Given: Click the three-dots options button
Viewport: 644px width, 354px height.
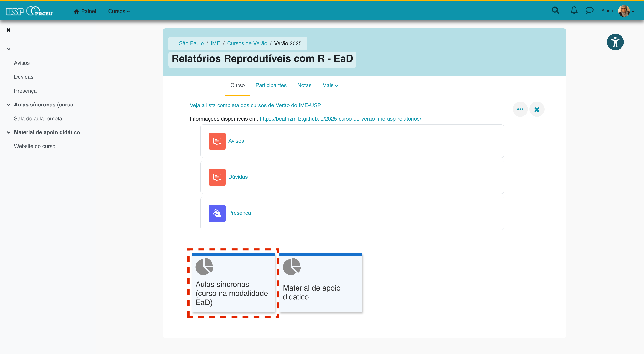Looking at the screenshot, I should point(520,109).
